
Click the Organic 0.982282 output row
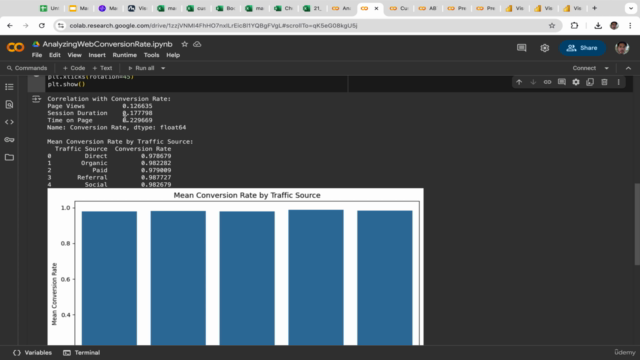[x=109, y=163]
